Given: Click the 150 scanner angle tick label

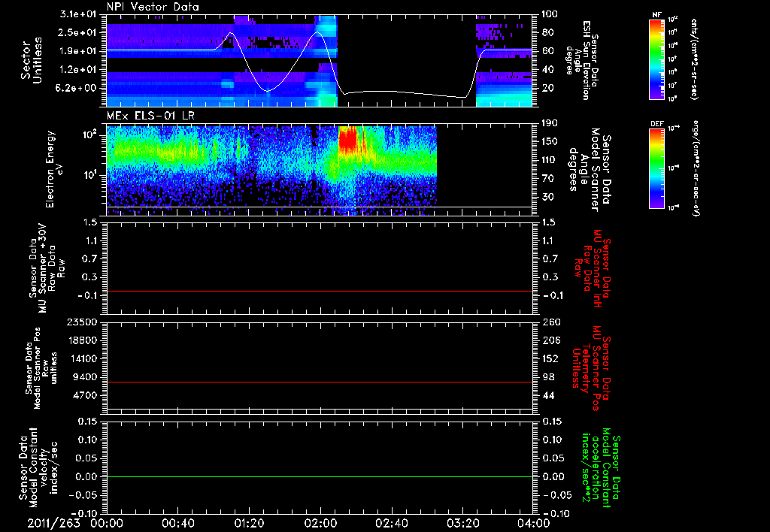Looking at the screenshot, I should tap(550, 141).
